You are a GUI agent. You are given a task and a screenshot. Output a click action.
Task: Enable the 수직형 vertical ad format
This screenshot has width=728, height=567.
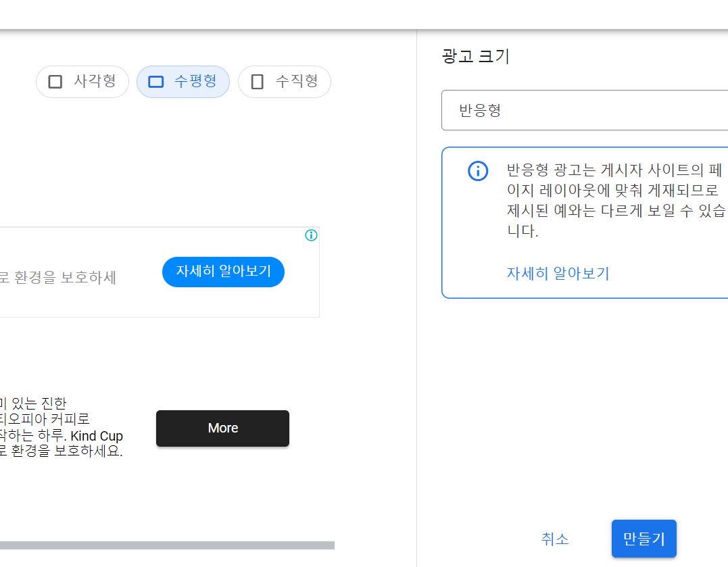tap(284, 81)
